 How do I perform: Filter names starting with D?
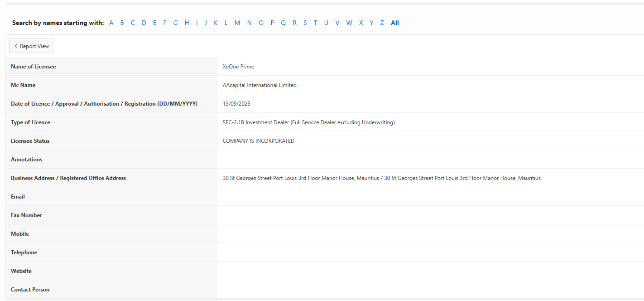coord(144,23)
